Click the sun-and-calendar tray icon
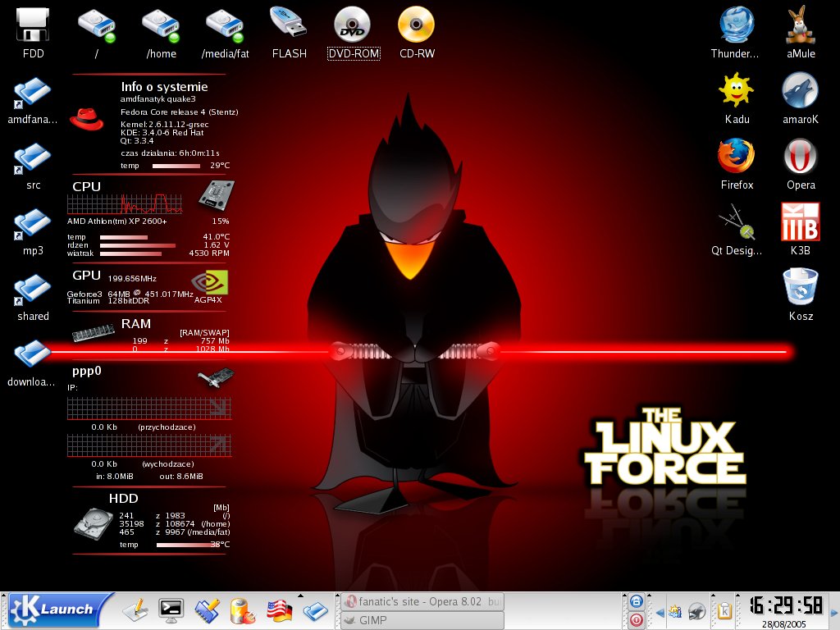Image resolution: width=840 pixels, height=630 pixels. point(675,611)
